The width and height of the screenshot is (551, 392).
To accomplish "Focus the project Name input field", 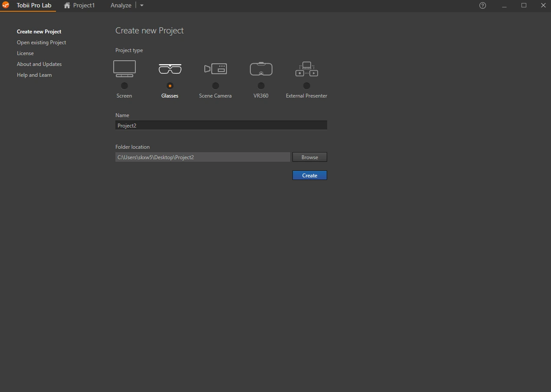I will 221,125.
